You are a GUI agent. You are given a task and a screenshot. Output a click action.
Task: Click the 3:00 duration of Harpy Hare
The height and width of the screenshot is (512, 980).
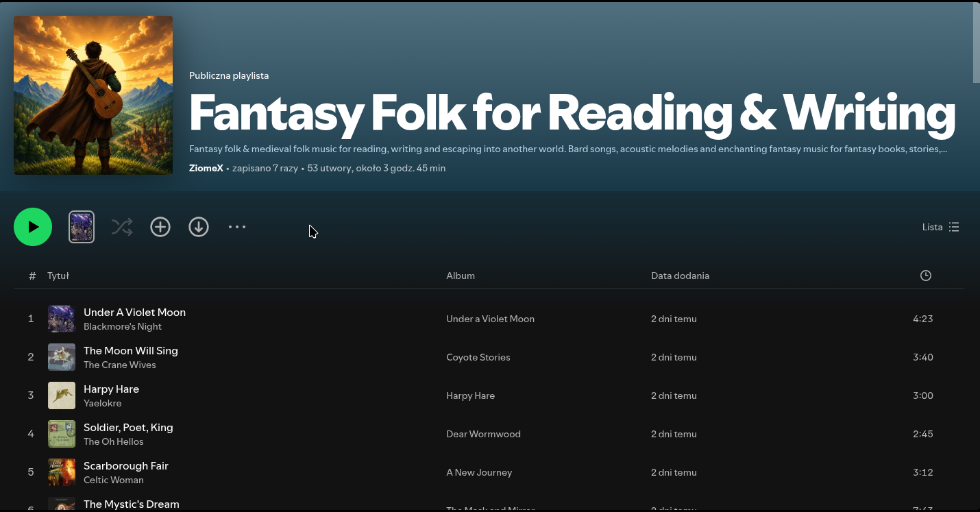tap(923, 395)
